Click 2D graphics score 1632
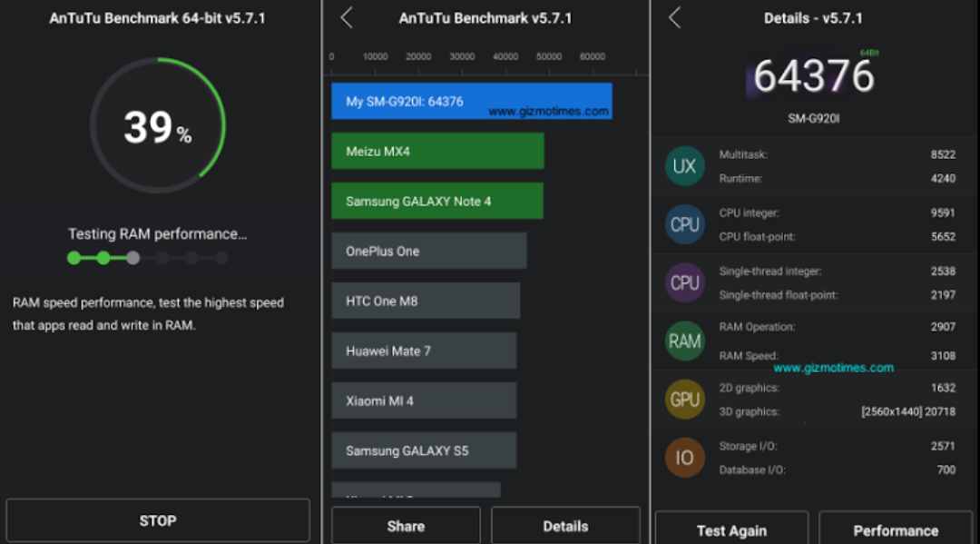 tap(943, 388)
